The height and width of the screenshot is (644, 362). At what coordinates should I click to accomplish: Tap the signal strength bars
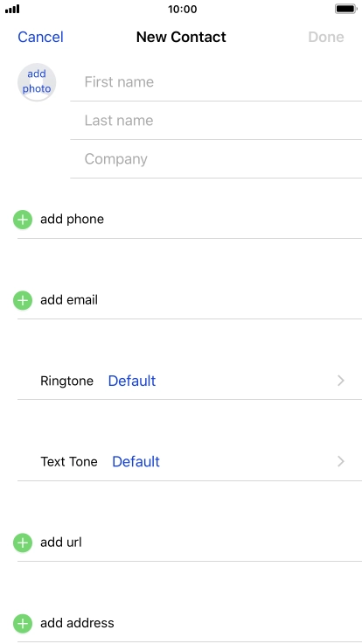(x=12, y=9)
